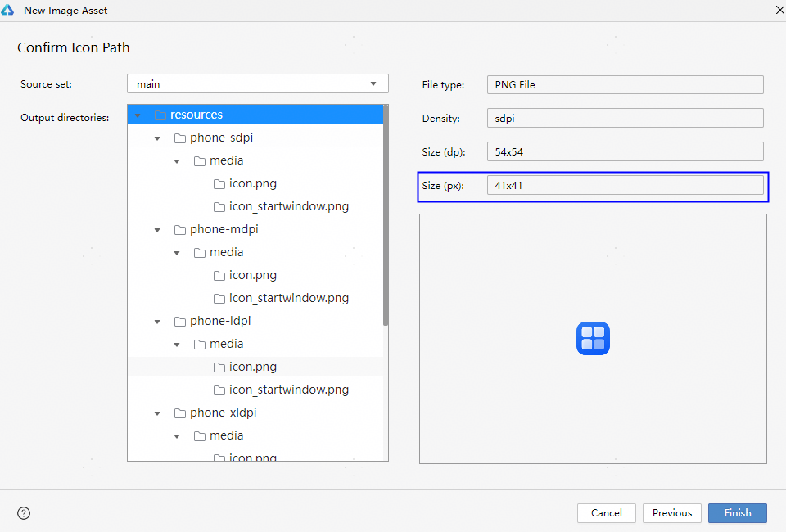
Task: Collapse the phone-sdpi directory arrow
Action: click(157, 138)
